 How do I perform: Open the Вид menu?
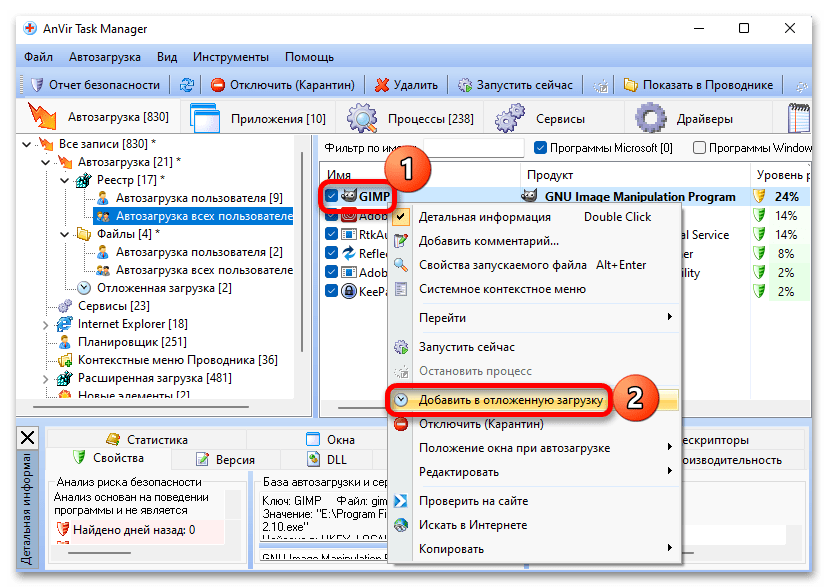pos(167,56)
